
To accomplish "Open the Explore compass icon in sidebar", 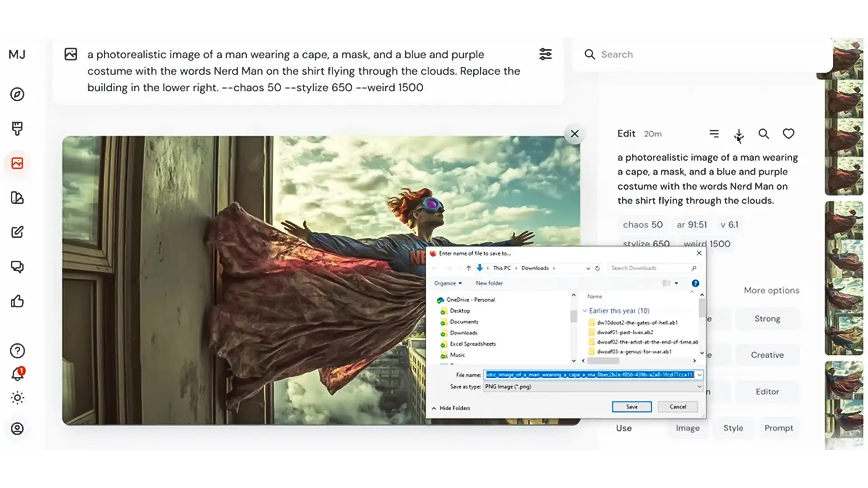I will 17,94.
